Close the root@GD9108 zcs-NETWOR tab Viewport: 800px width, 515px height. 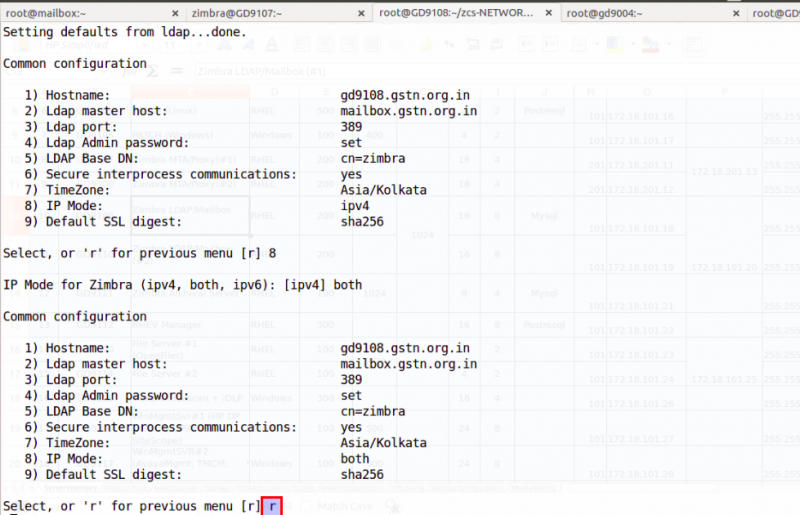tap(549, 13)
